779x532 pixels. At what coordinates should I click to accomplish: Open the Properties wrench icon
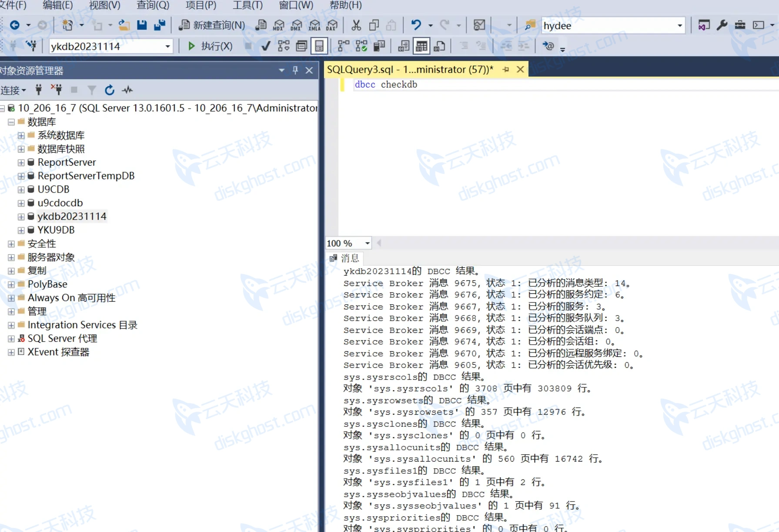[722, 25]
